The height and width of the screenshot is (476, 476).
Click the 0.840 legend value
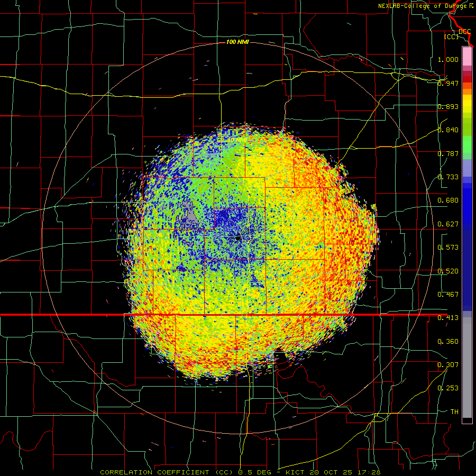448,130
